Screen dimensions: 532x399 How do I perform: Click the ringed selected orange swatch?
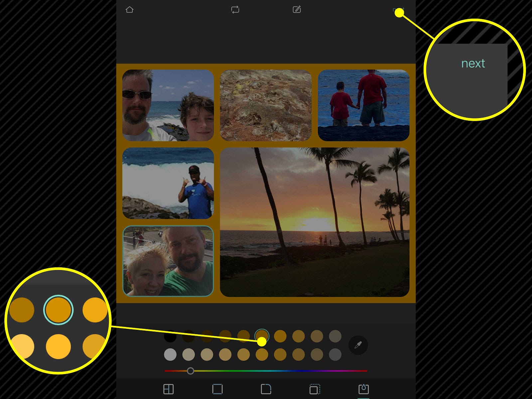click(262, 334)
